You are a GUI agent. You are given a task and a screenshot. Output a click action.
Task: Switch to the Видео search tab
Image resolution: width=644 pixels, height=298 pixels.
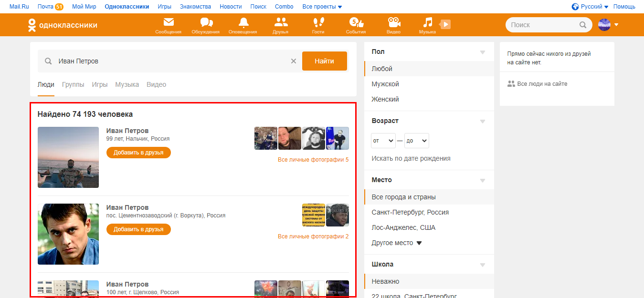[157, 84]
